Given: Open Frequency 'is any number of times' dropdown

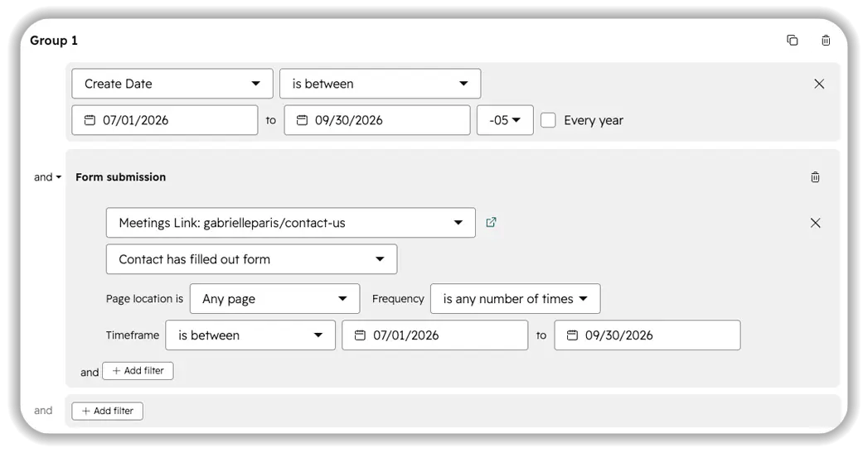Looking at the screenshot, I should click(x=515, y=299).
